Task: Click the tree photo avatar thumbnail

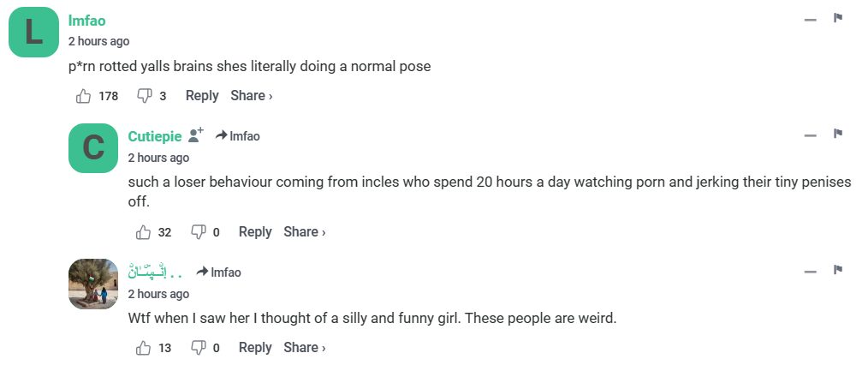Action: [93, 284]
